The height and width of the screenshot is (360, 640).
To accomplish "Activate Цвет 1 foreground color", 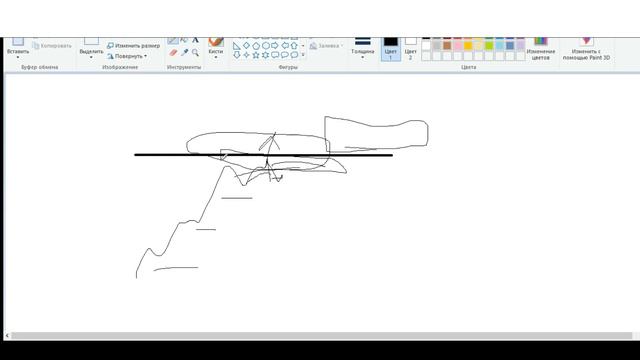I will click(391, 49).
